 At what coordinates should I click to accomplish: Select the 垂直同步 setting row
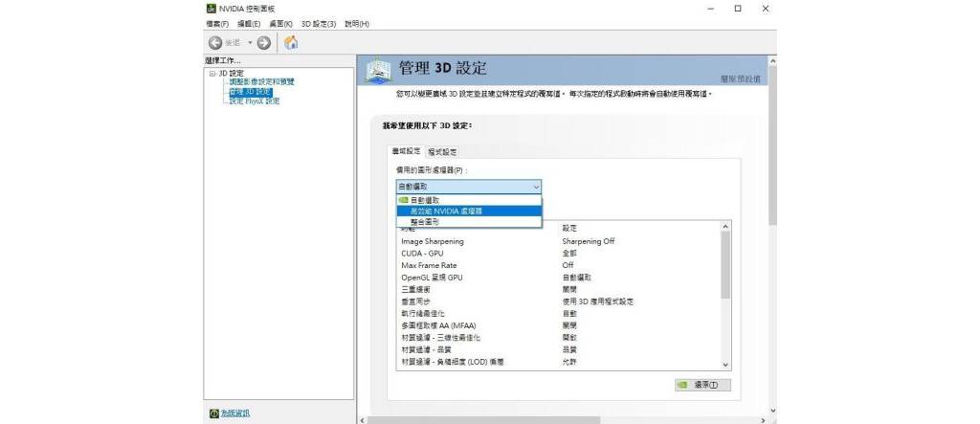pyautogui.click(x=558, y=301)
